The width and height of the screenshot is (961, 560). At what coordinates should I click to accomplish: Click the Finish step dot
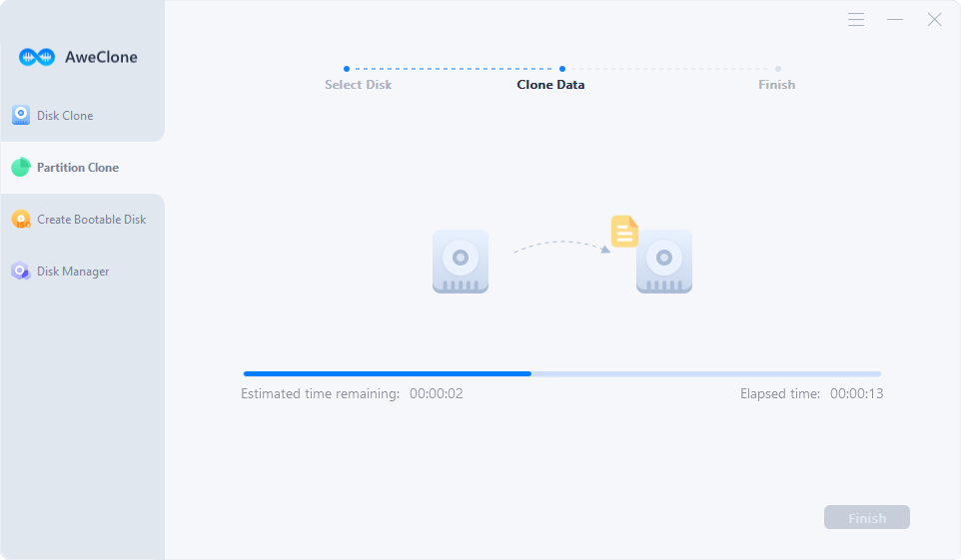coord(778,69)
